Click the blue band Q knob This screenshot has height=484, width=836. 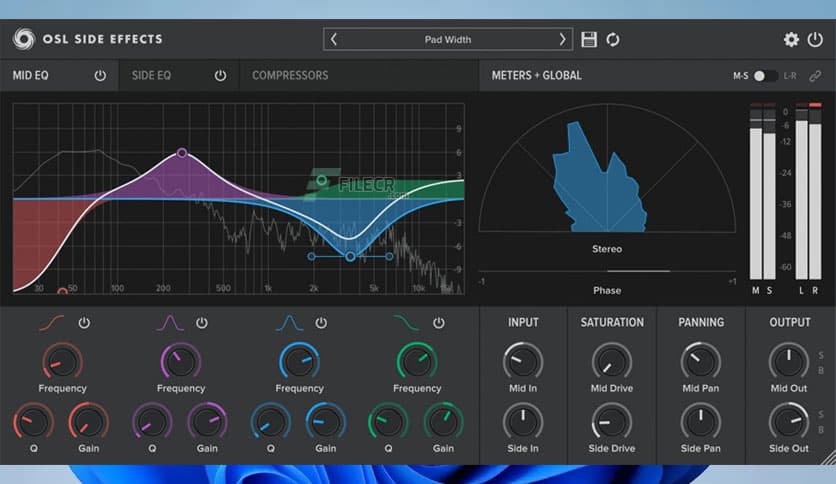270,422
